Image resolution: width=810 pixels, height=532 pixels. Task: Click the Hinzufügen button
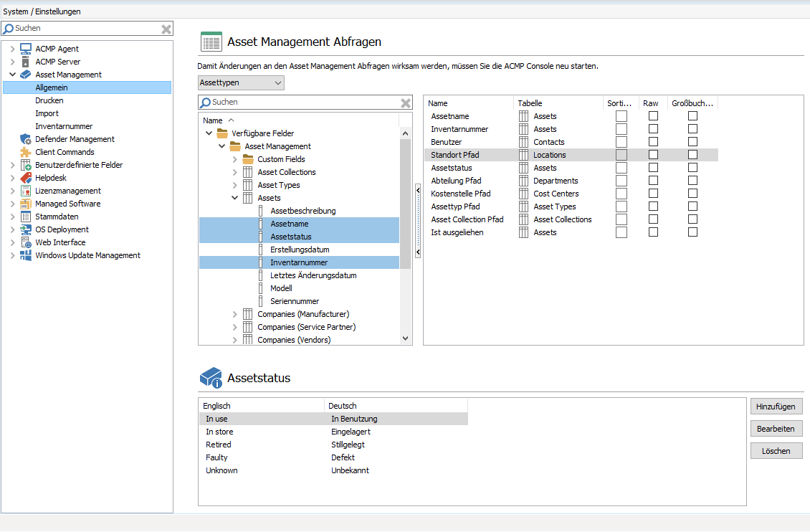point(776,406)
